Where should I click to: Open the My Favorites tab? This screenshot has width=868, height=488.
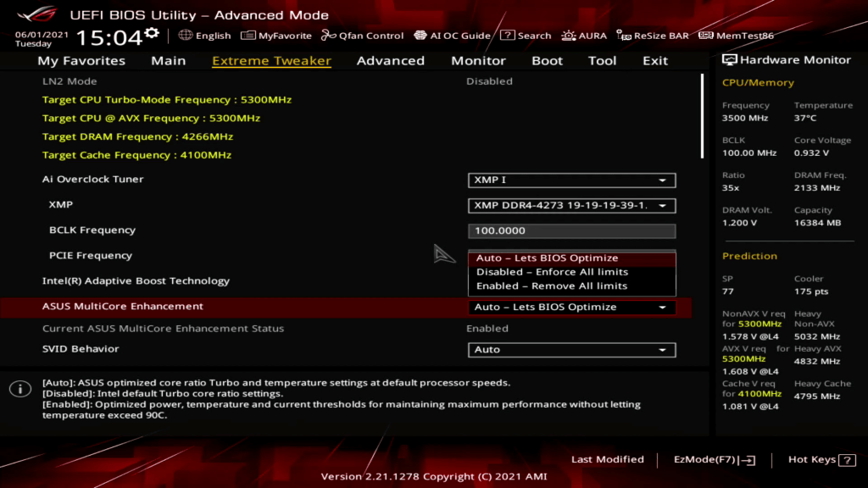81,60
